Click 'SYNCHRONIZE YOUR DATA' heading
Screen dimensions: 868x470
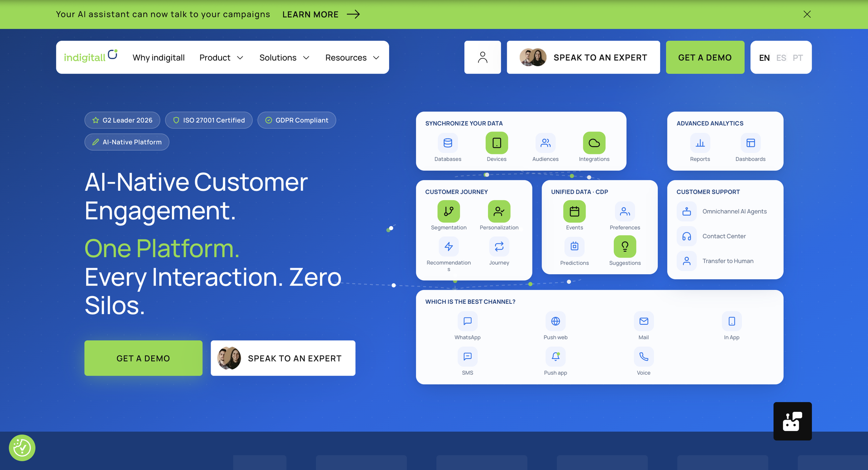(x=464, y=123)
